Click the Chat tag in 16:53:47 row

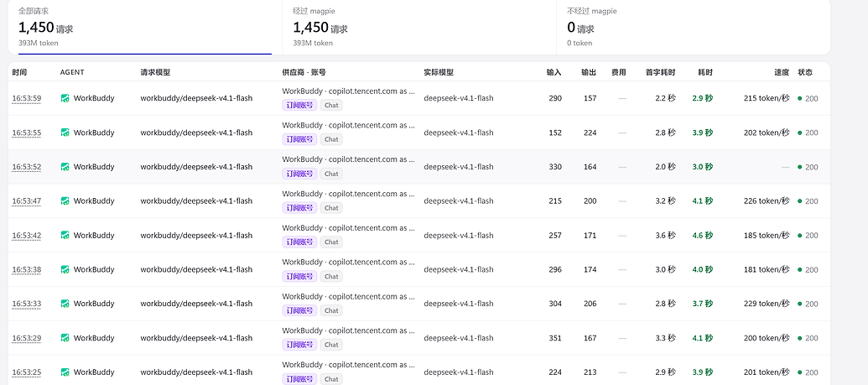click(331, 208)
